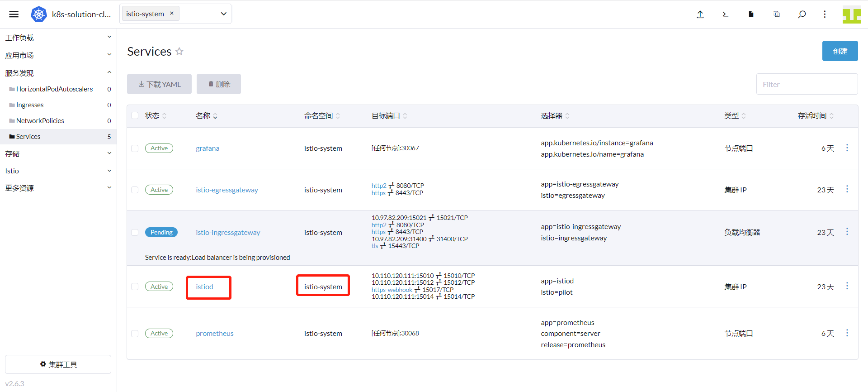Click http2 port link in istio-egressgateway row

click(x=379, y=186)
